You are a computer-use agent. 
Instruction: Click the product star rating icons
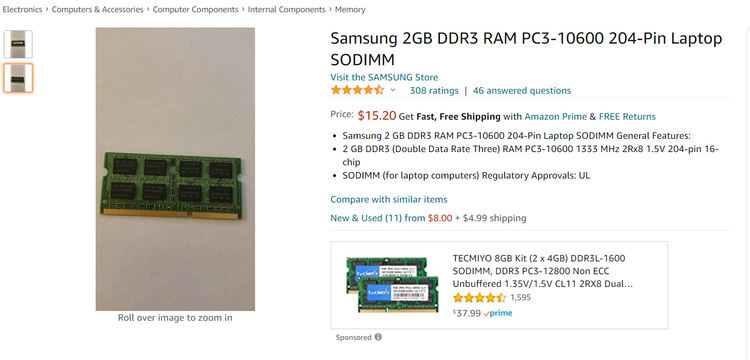point(357,90)
